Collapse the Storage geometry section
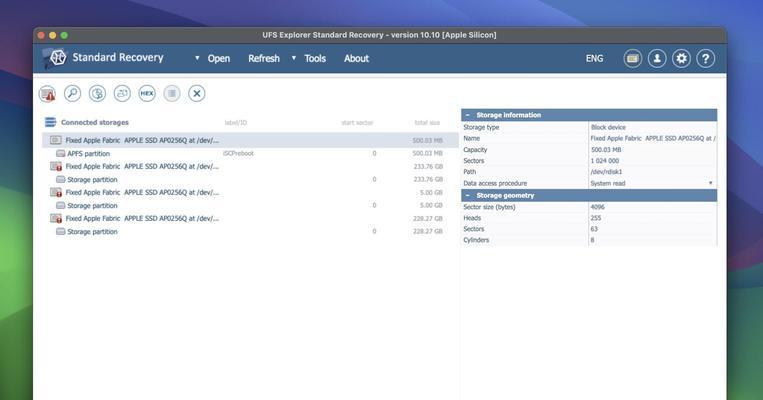763x400 pixels. click(468, 196)
